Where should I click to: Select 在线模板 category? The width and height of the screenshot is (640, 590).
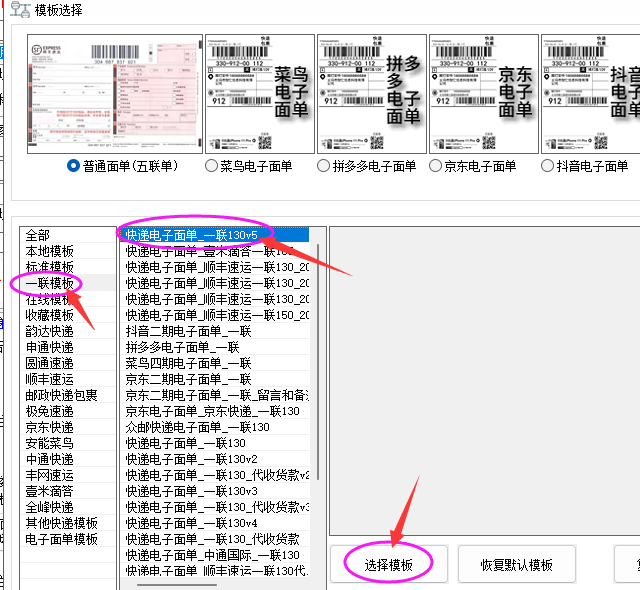(x=68, y=299)
